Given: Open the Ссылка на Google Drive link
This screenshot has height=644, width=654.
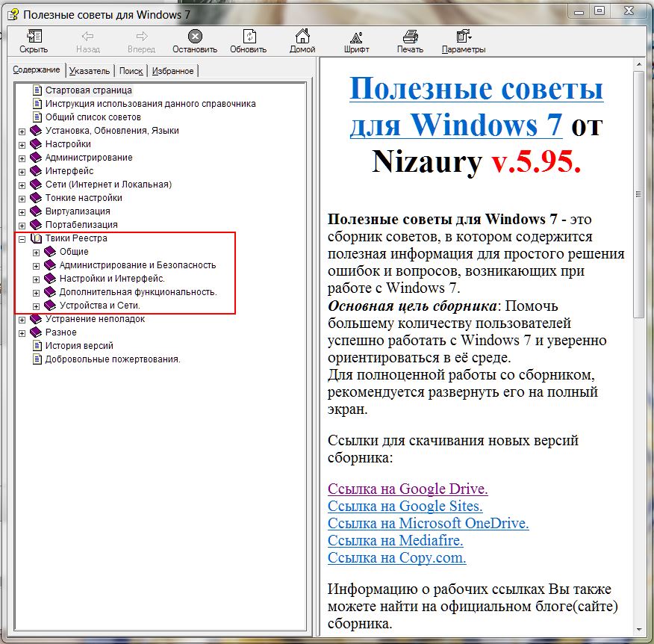Looking at the screenshot, I should (408, 489).
